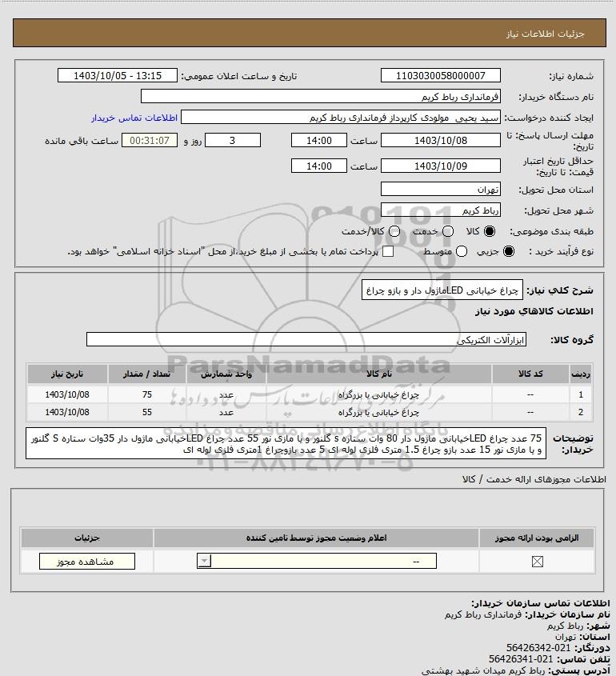This screenshot has width=616, height=676.
Task: Click the price validity date 1403/10/09 field
Action: [x=441, y=166]
